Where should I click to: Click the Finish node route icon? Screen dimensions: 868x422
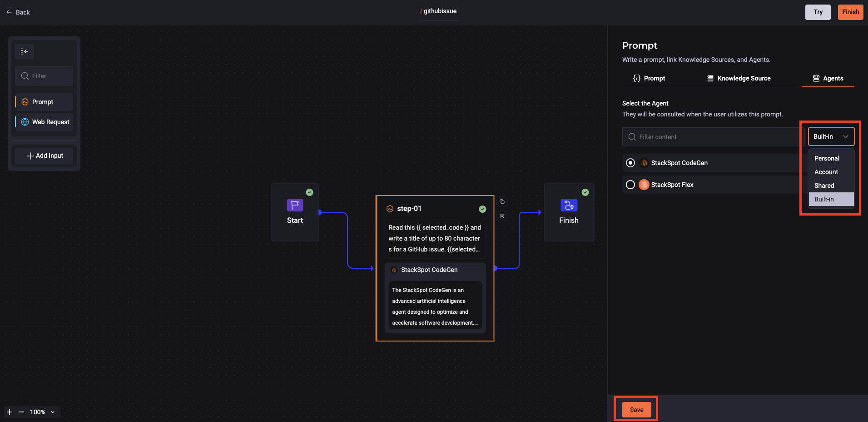tap(569, 205)
